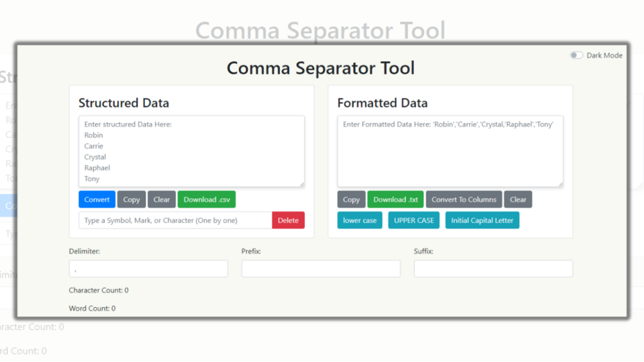Click the Suffix input field
The height and width of the screenshot is (362, 644).
tap(493, 269)
